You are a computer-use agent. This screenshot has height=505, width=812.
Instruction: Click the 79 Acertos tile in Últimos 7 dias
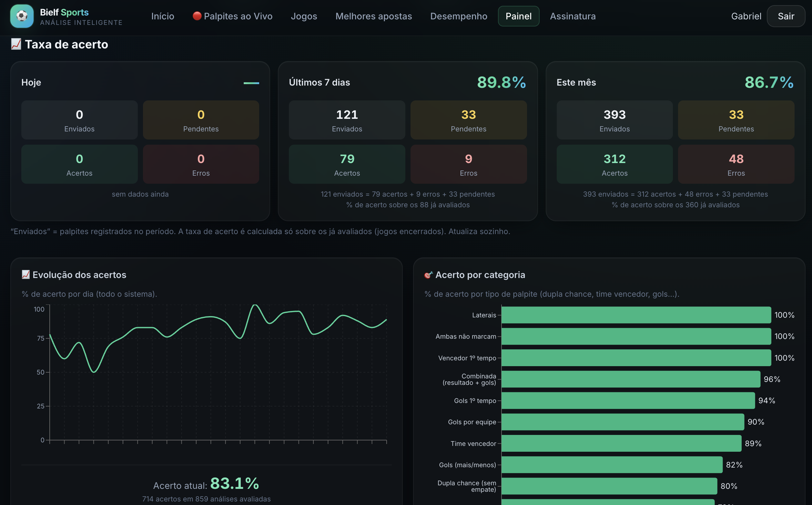347,164
